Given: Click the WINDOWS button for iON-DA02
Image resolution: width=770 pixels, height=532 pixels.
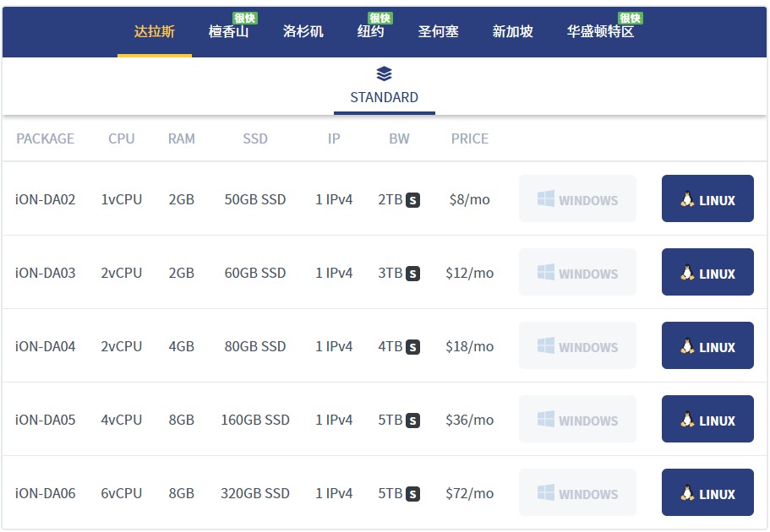Looking at the screenshot, I should (577, 198).
